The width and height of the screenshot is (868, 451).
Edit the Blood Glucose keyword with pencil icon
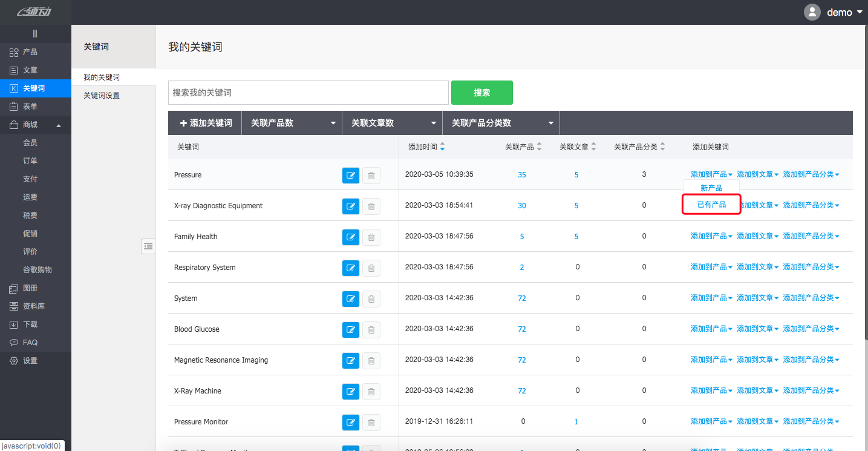coord(351,329)
